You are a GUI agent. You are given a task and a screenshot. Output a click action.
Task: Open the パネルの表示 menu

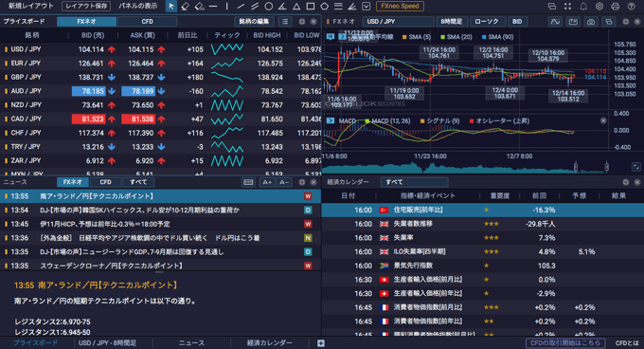coord(138,7)
